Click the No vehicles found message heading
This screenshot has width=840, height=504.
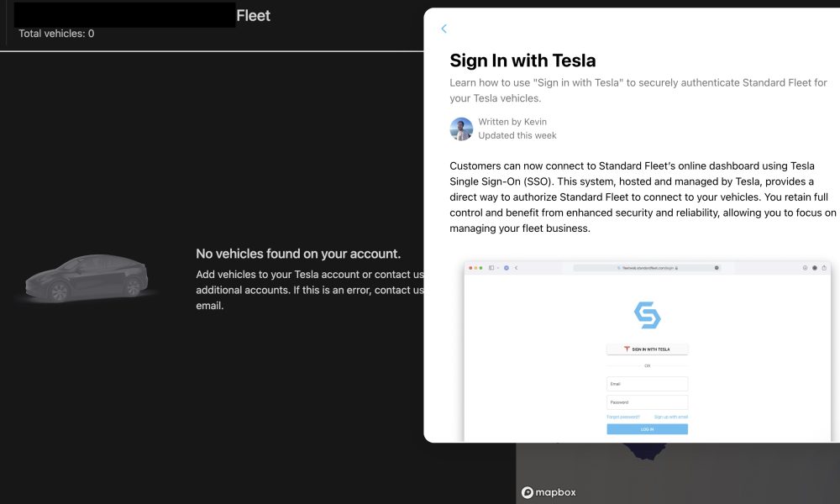coord(298,254)
